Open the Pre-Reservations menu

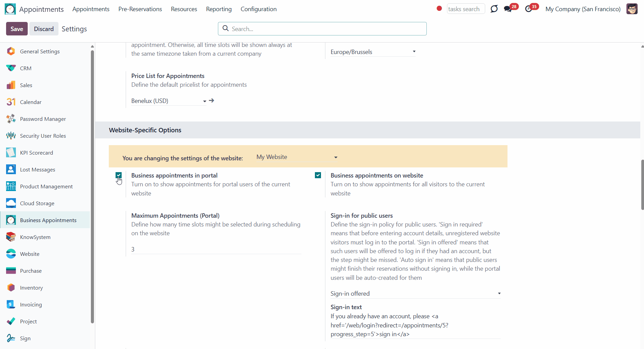pos(140,9)
